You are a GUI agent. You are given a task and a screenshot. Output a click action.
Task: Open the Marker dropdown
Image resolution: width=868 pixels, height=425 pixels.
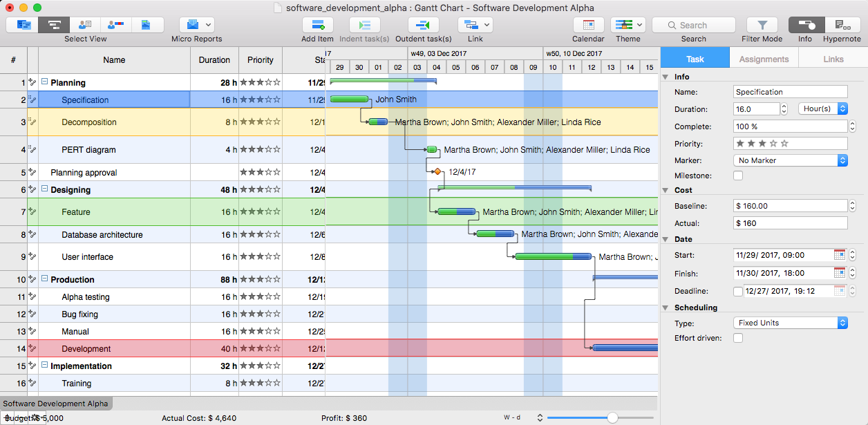[x=790, y=160]
